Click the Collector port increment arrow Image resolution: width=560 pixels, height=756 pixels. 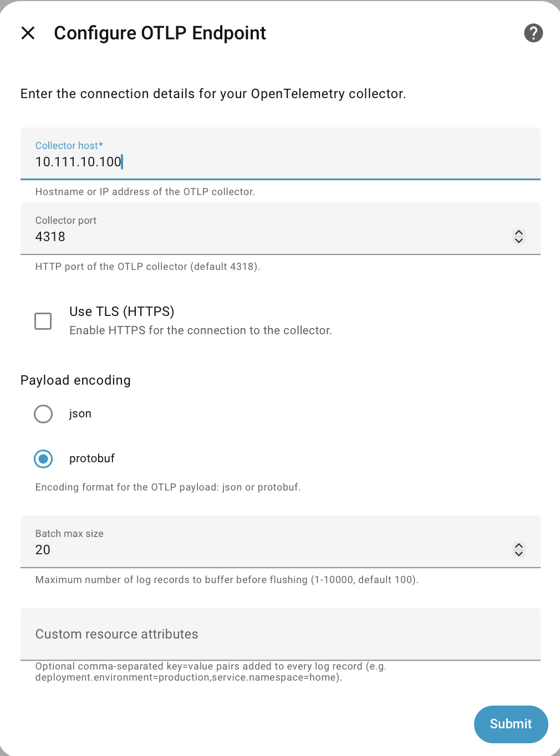[518, 232]
